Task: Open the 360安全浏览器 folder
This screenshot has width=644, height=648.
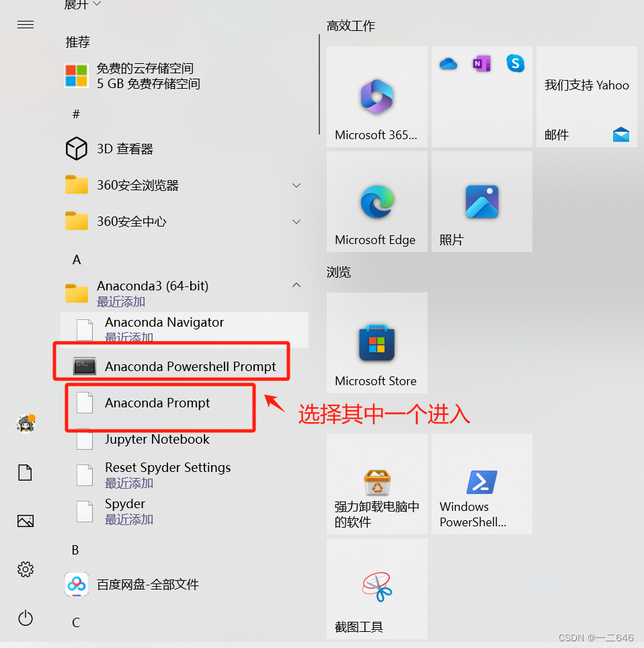Action: click(x=184, y=185)
